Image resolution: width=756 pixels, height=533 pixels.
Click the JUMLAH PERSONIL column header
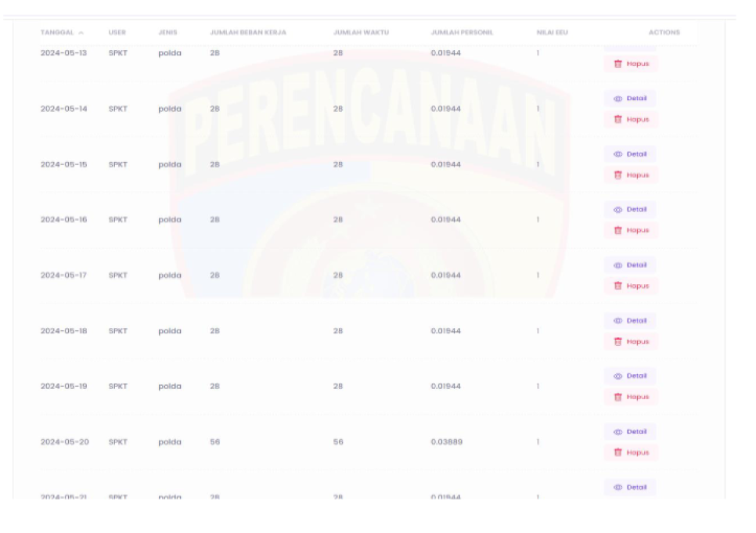[x=465, y=32]
